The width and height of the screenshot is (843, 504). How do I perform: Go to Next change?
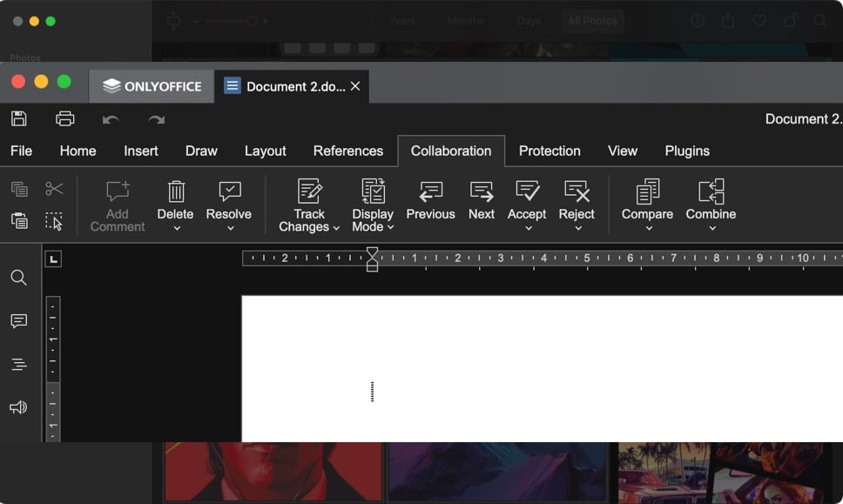[482, 192]
